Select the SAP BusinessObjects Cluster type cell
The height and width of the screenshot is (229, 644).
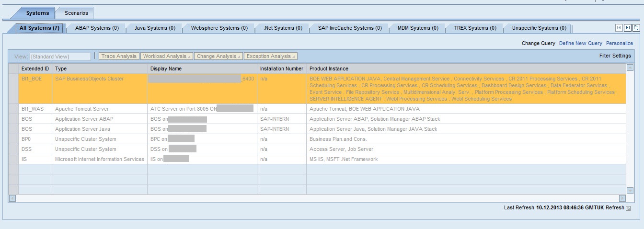tap(99, 89)
